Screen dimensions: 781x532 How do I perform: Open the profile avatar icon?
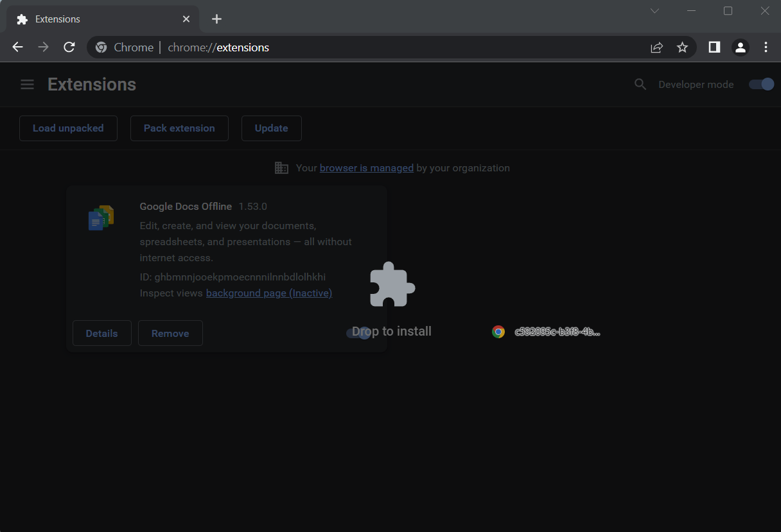[x=740, y=47]
